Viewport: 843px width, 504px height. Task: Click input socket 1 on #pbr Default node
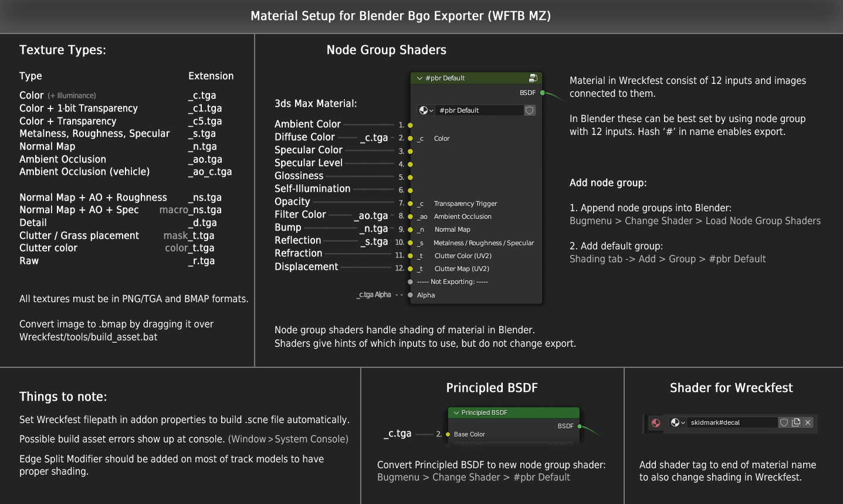coord(411,125)
